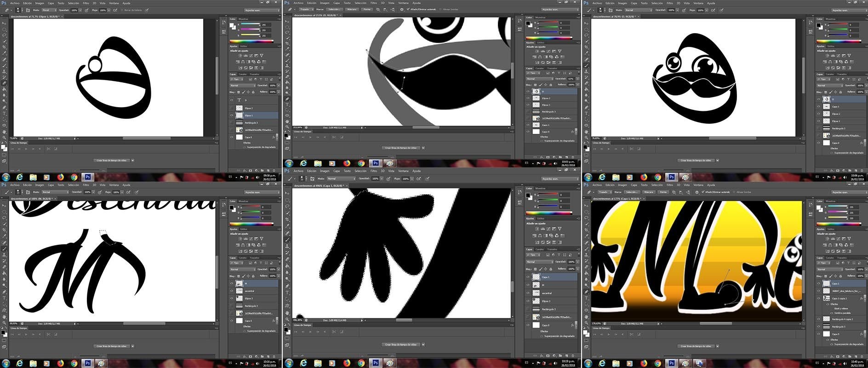Select the Paint Bucket tool in the 71,7% window
The width and height of the screenshot is (868, 368).
(x=5, y=89)
